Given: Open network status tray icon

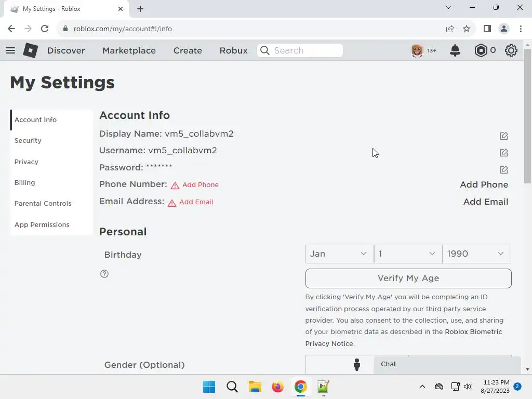Looking at the screenshot, I should [x=455, y=387].
